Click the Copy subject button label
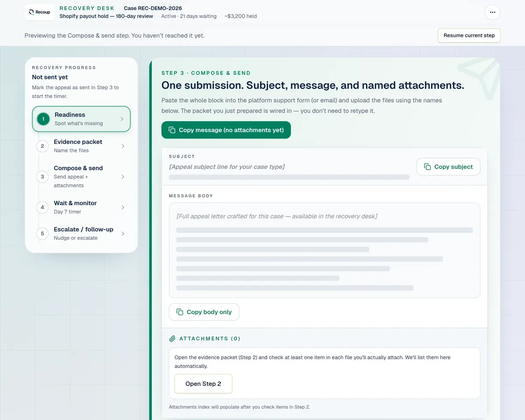This screenshot has width=525, height=420. [x=454, y=167]
